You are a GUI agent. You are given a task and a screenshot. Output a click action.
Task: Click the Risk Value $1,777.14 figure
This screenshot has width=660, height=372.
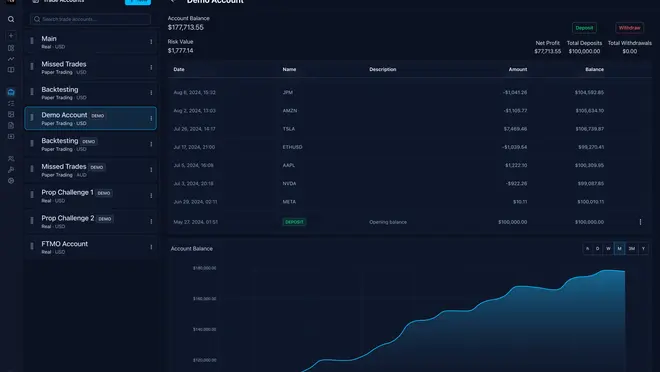[x=181, y=50]
